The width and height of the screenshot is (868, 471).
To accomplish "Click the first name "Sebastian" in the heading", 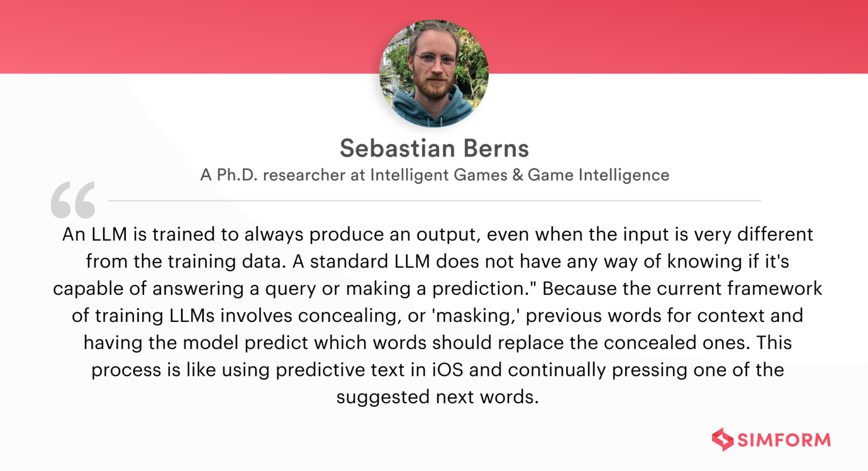I will click(x=390, y=149).
